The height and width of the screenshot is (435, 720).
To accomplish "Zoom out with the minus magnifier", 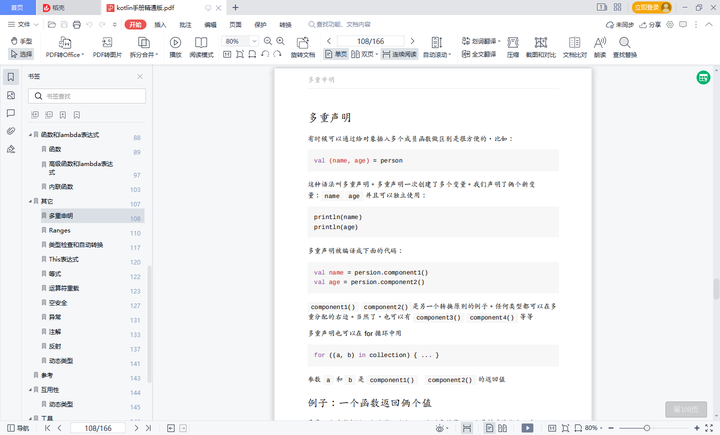I will 268,41.
